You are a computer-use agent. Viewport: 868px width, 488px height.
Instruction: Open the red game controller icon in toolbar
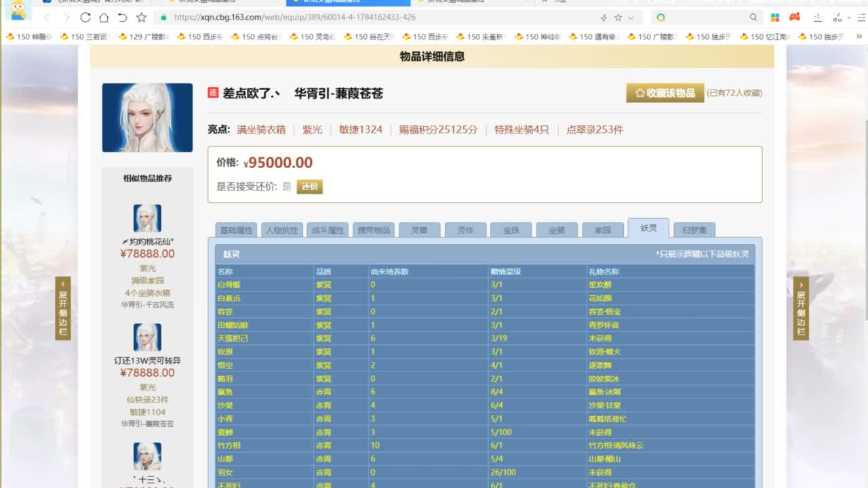click(794, 18)
